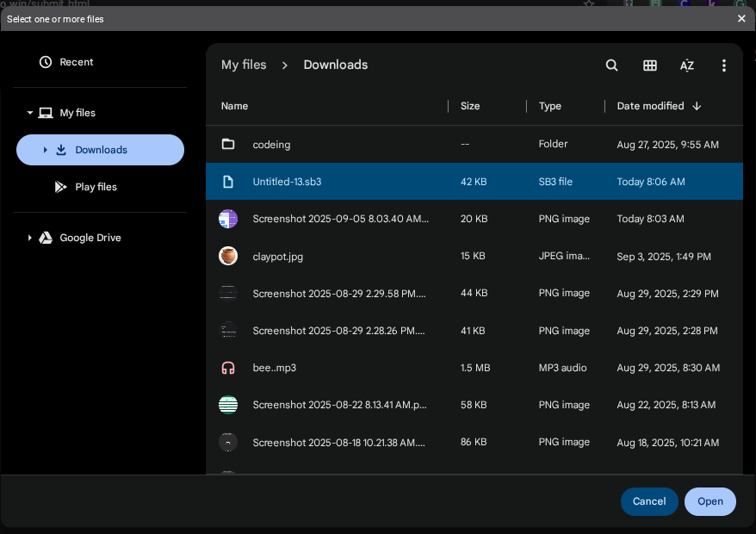The height and width of the screenshot is (534, 756).
Task: Click the bee..mp3 audio file icon
Action: pos(228,368)
